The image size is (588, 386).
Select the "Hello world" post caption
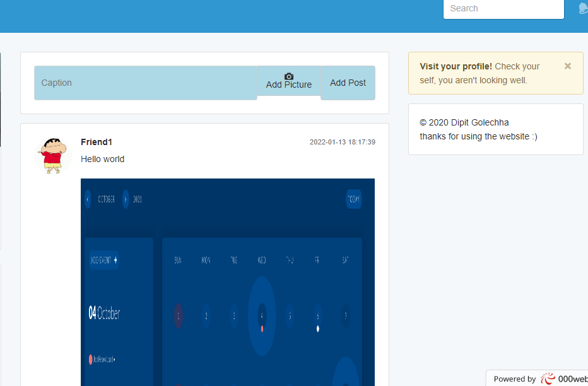tap(102, 160)
